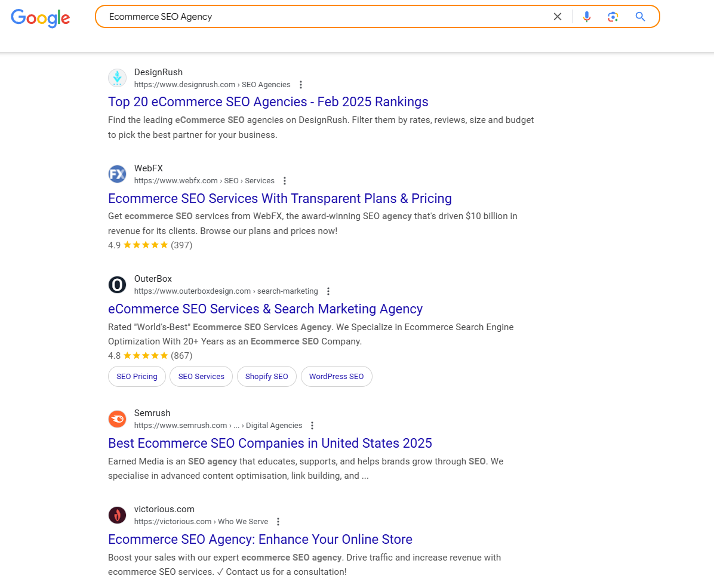
Task: Open the three-dot menu for the OuterBox result
Action: pyautogui.click(x=328, y=291)
